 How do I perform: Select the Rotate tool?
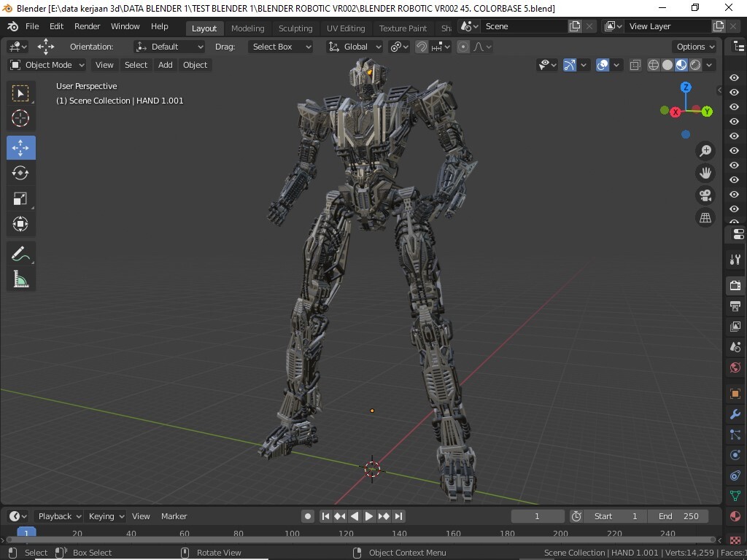pyautogui.click(x=20, y=173)
